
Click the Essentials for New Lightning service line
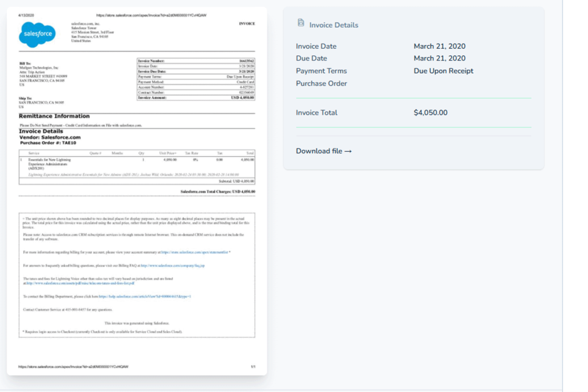click(x=49, y=164)
